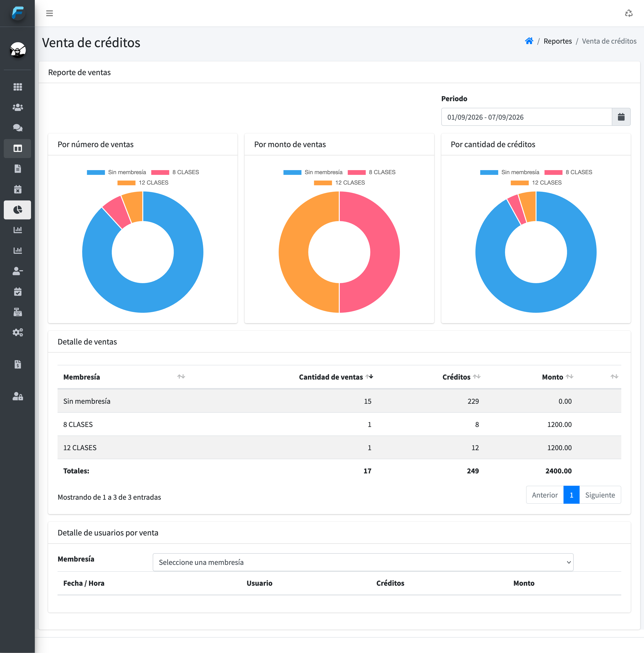Toggle 8 CLASES legend in número de ventas chart
Screen dimensions: 644x653
175,172
